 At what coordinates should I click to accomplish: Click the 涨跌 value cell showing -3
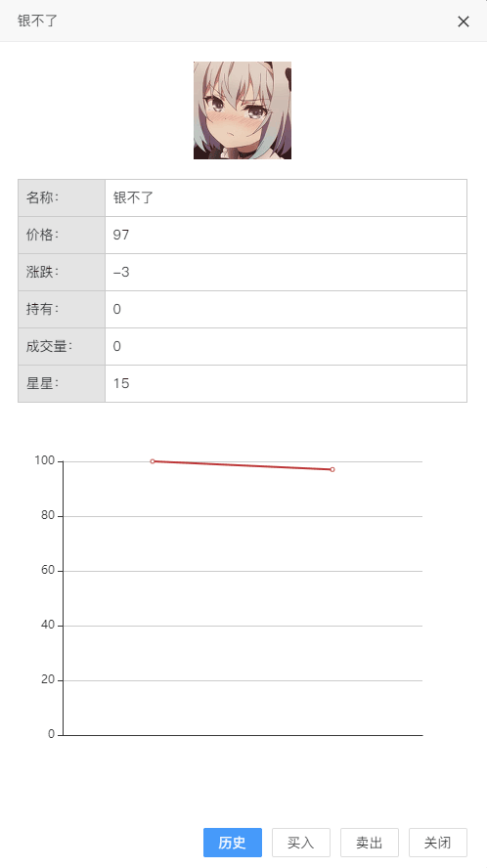point(286,272)
